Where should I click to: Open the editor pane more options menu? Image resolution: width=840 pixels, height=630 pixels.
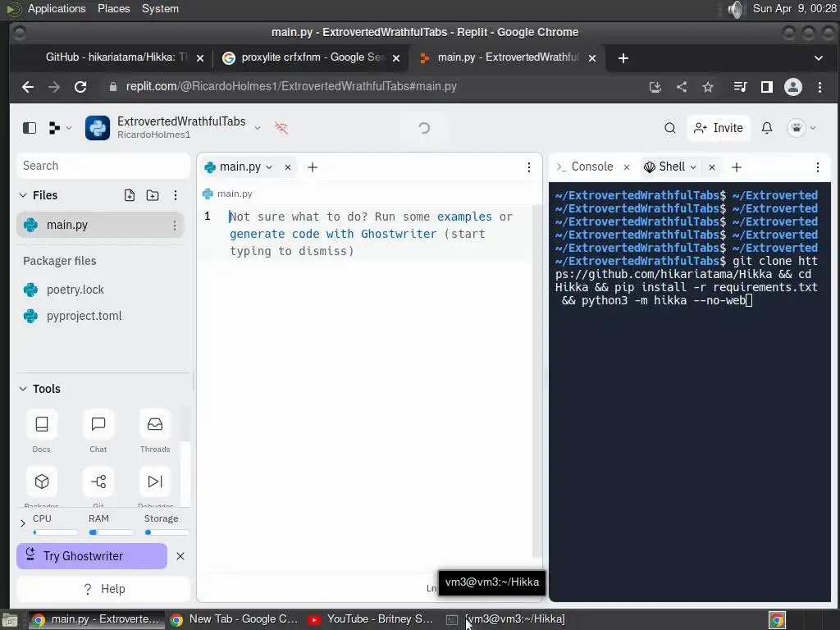[529, 167]
